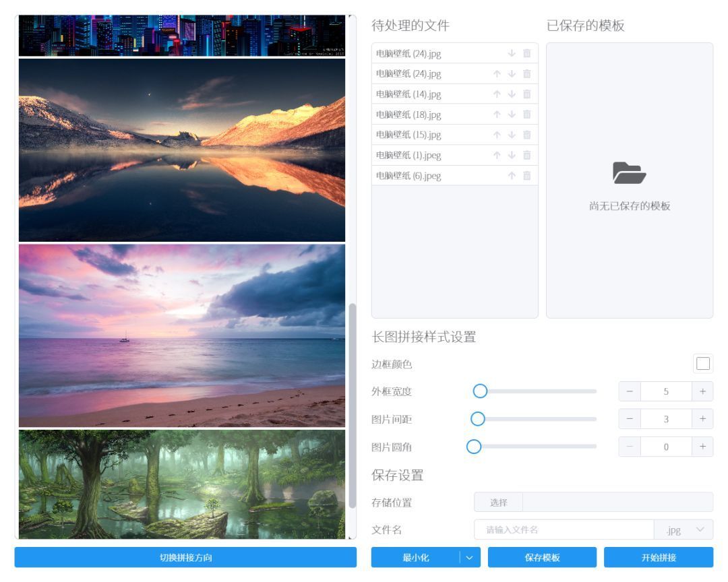Image resolution: width=728 pixels, height=582 pixels.
Task: Select the neon city skyline preview image
Action: tap(182, 36)
